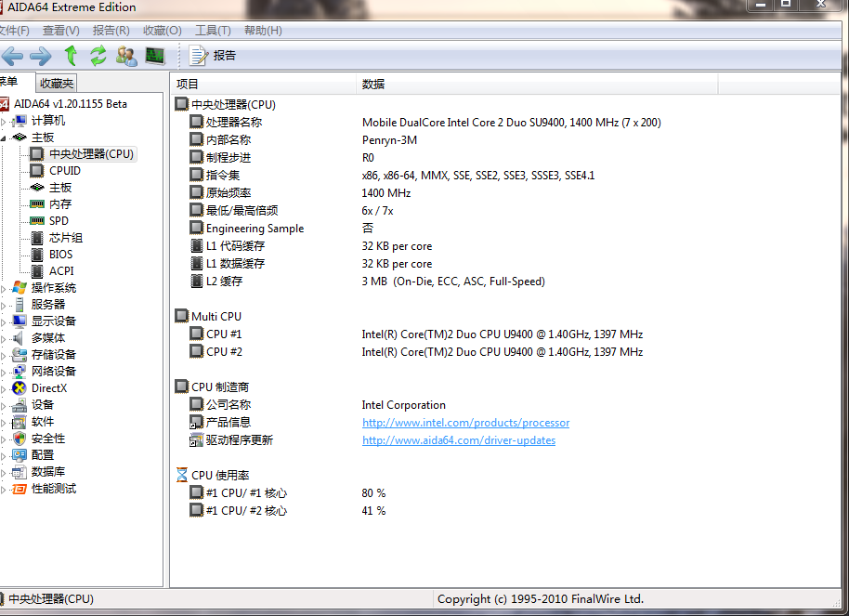Screen dimensions: 849x616
Task: Click the BIOS chip icon
Action: [37, 255]
